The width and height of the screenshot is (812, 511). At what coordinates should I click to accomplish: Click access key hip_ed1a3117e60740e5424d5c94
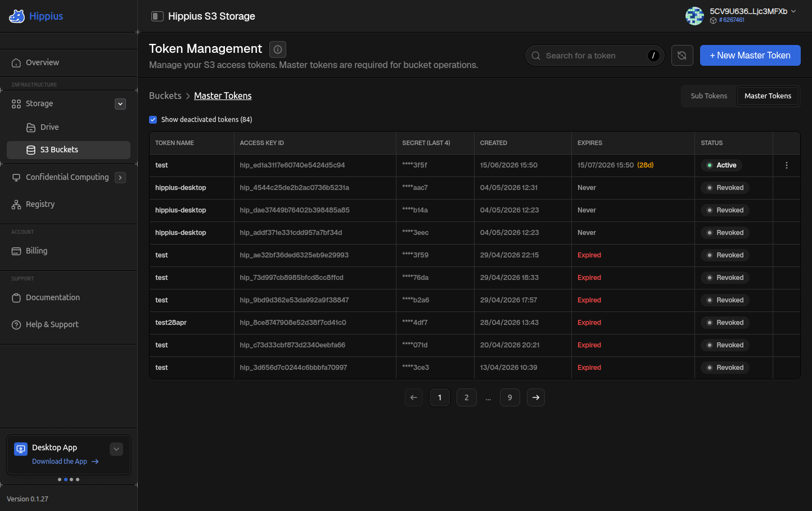click(292, 165)
